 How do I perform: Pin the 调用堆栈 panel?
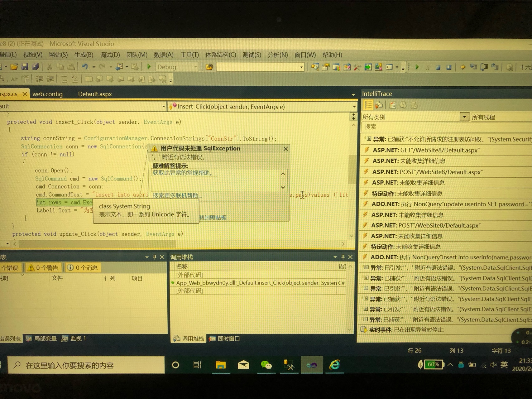(343, 257)
